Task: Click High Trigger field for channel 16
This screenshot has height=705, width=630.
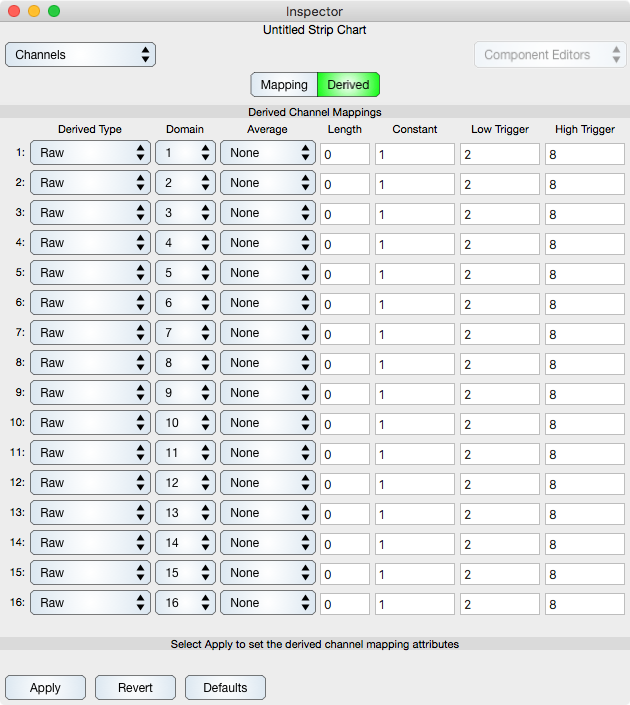Action: coord(585,604)
